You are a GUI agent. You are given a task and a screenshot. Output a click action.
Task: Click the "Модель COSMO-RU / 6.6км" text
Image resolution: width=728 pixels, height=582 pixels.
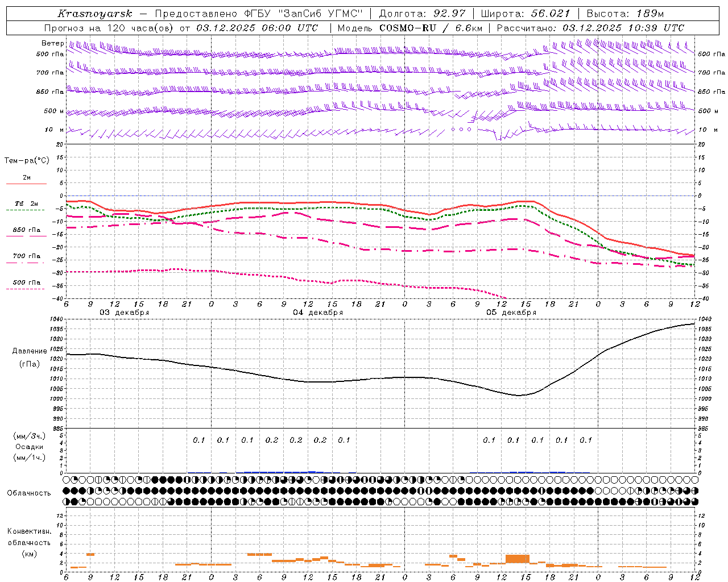(410, 28)
